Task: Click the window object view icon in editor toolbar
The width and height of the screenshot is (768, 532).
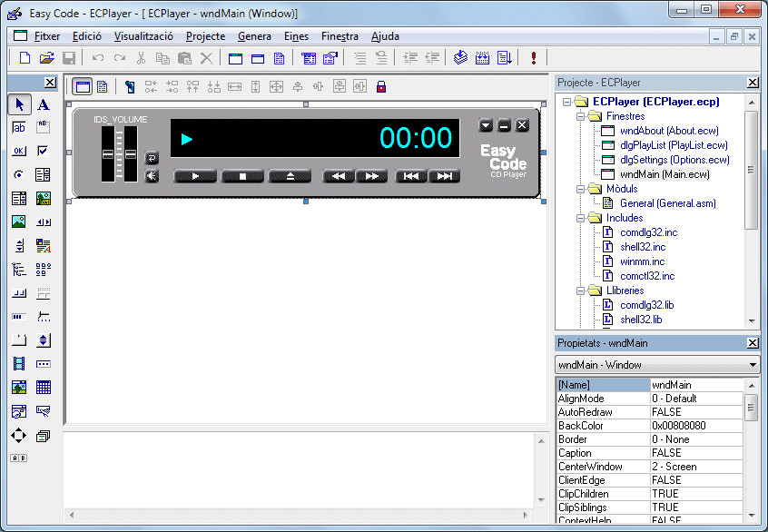Action: coord(83,87)
